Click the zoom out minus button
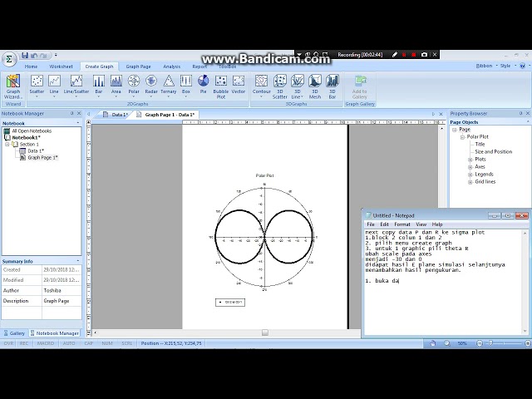Image resolution: width=532 pixels, height=399 pixels. click(480, 343)
